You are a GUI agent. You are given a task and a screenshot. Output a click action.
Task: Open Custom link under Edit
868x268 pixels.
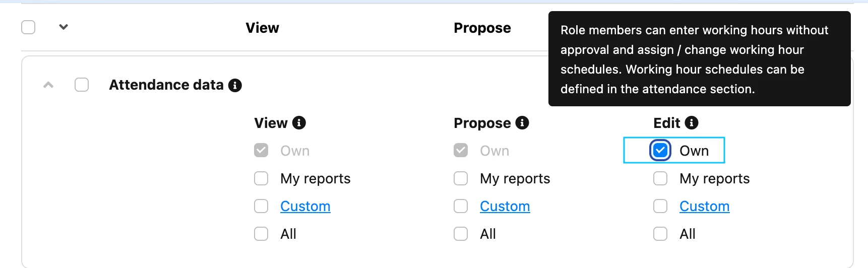click(x=705, y=206)
